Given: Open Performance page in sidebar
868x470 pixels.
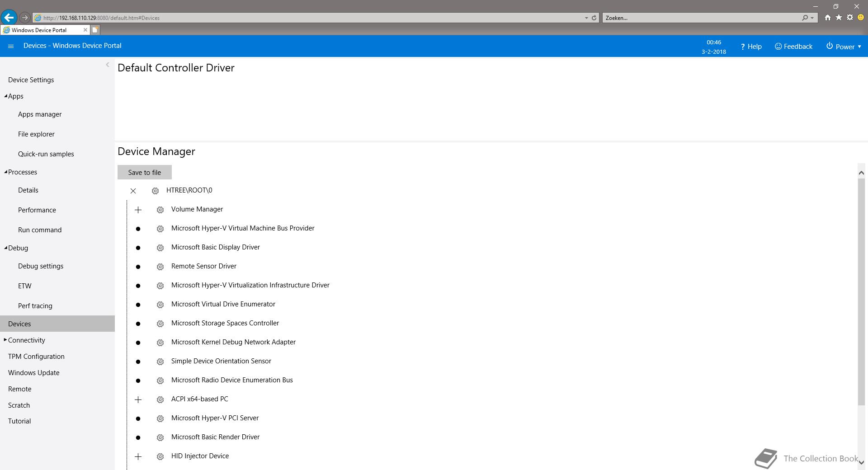Looking at the screenshot, I should tap(37, 210).
